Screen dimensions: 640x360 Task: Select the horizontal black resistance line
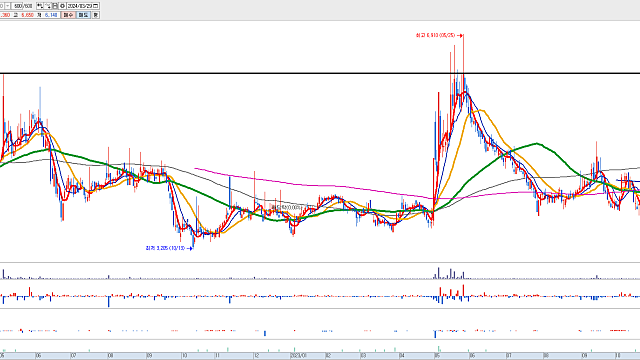(320, 73)
